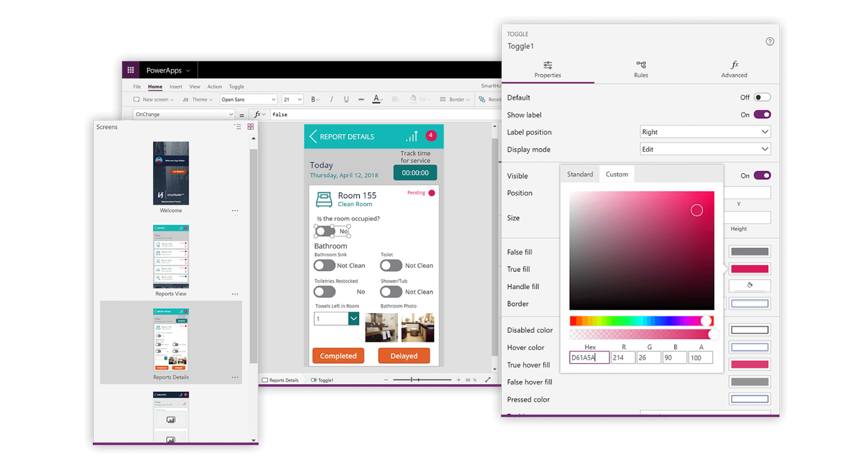
Task: Click the help question mark icon
Action: click(x=770, y=41)
